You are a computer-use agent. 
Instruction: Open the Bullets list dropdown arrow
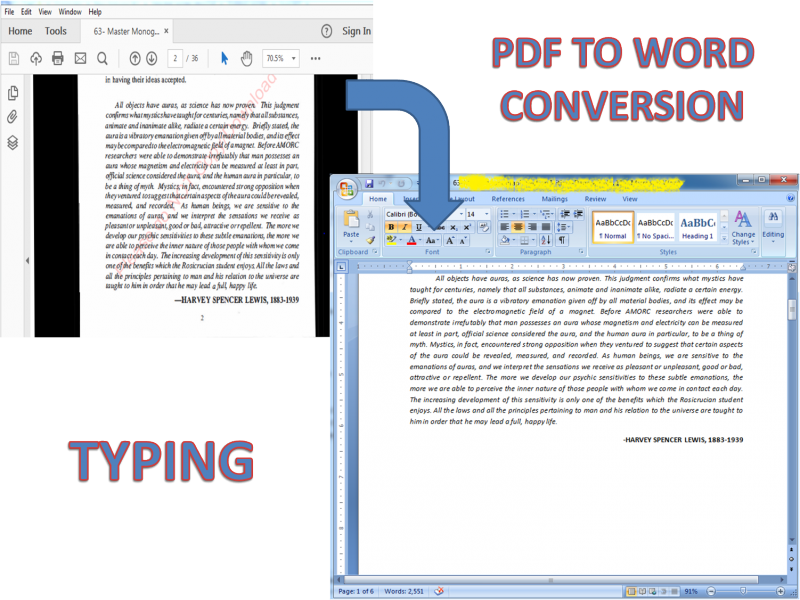514,214
